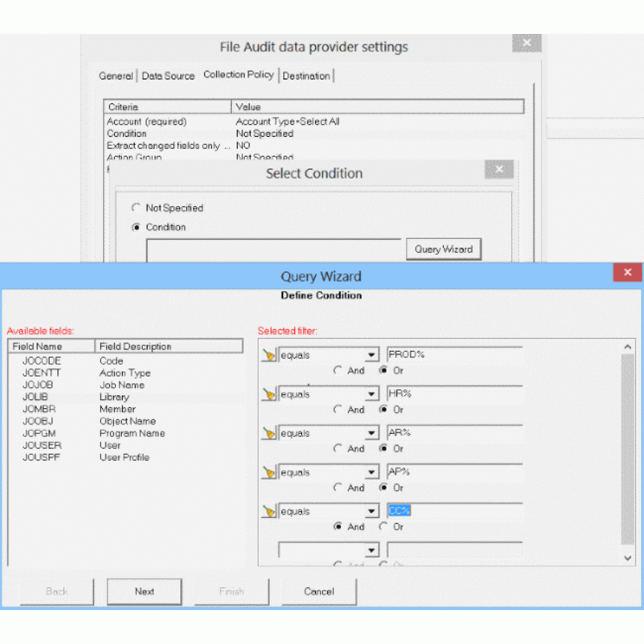The image size is (644, 644).
Task: Click the clear icon beside the AR% filter
Action: pos(269,434)
